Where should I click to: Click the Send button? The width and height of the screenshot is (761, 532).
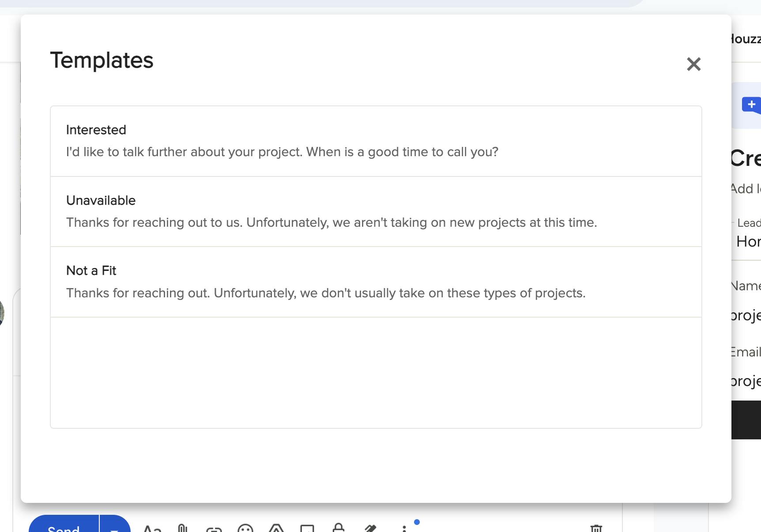[x=64, y=526]
